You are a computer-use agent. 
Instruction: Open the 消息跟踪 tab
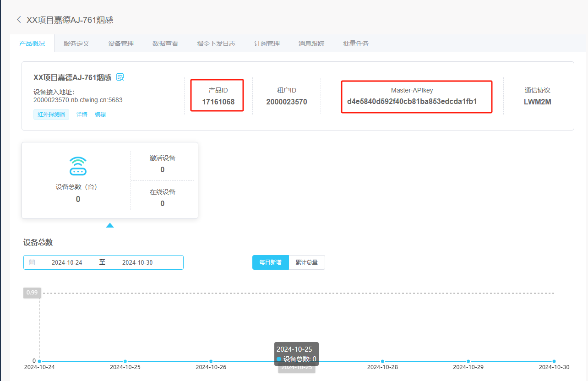coord(311,44)
